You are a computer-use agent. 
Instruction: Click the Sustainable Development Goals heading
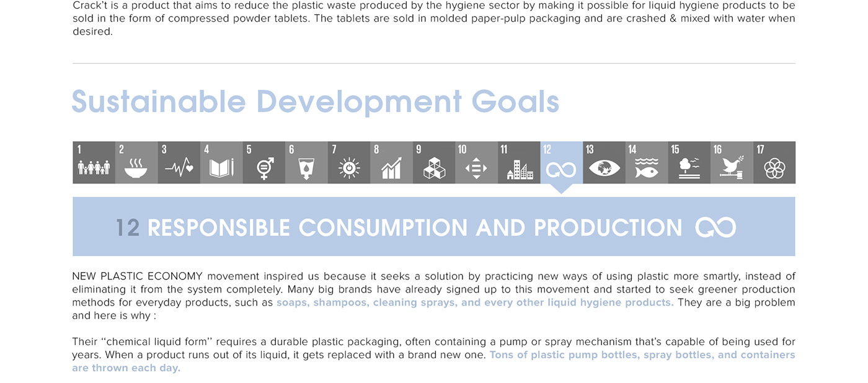click(316, 101)
